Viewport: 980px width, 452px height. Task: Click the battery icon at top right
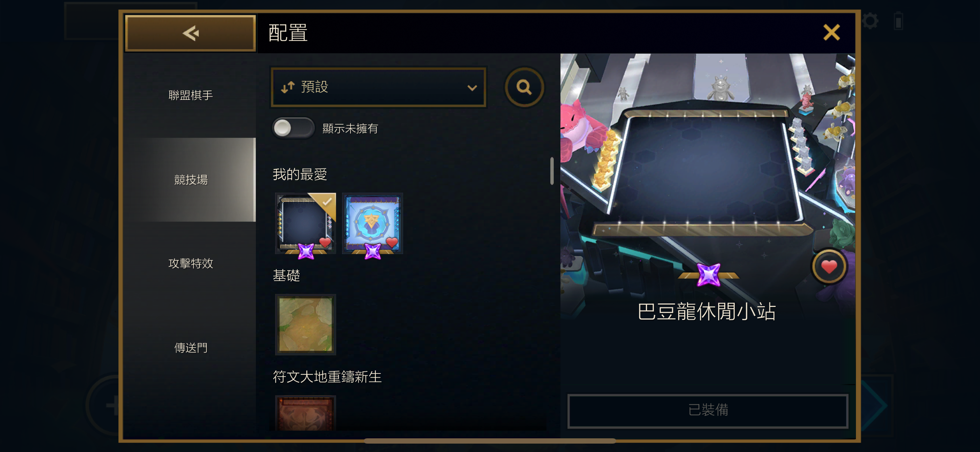[x=898, y=21]
